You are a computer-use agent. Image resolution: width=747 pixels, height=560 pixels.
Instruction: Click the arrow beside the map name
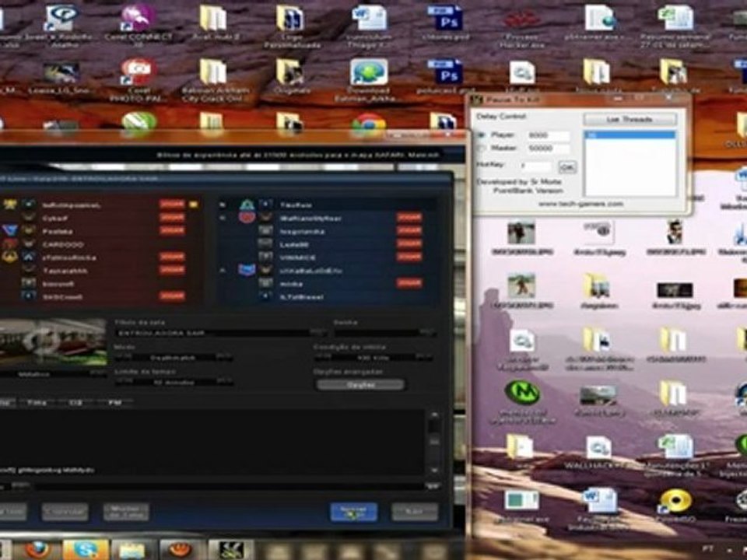click(98, 374)
